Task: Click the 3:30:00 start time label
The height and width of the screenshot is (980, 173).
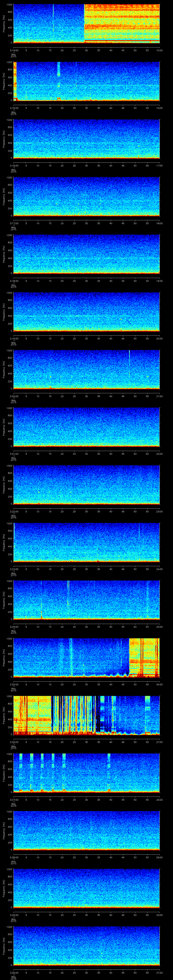Action: 14,973
